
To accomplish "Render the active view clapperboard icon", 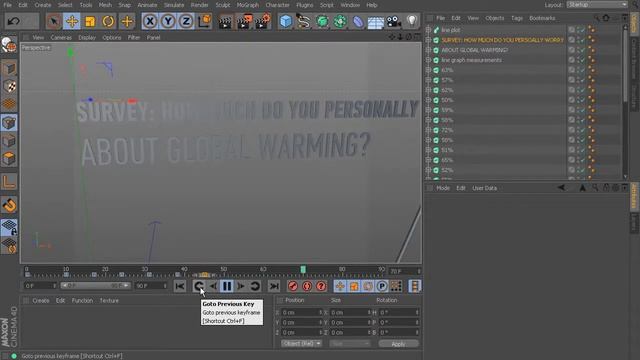I will point(225,21).
